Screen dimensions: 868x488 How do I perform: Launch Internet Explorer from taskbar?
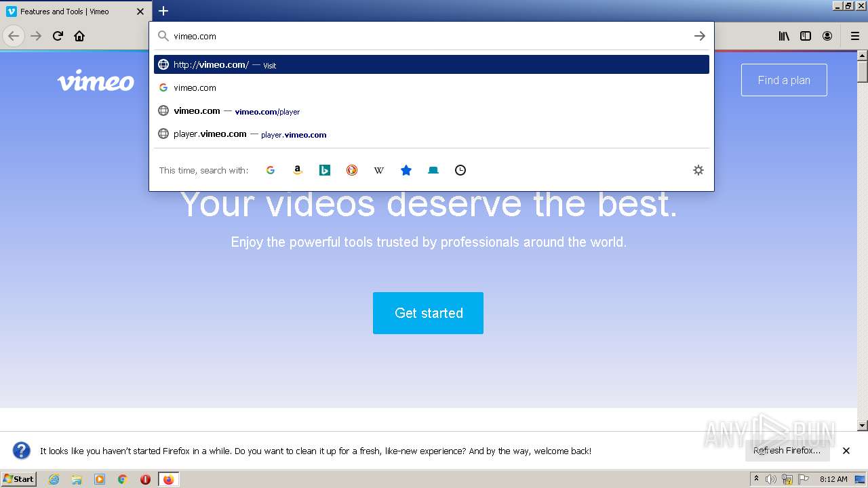pyautogui.click(x=54, y=479)
